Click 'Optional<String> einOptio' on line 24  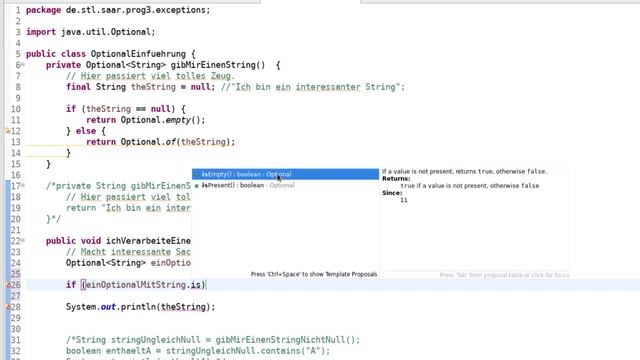click(x=128, y=263)
